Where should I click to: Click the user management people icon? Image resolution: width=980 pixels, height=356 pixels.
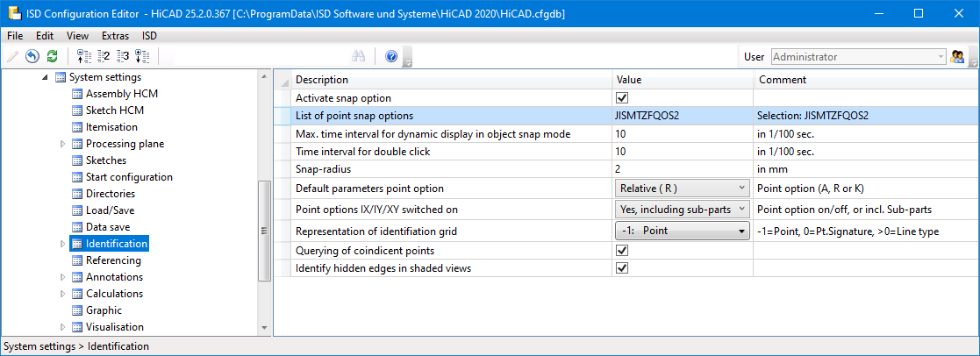click(x=958, y=57)
